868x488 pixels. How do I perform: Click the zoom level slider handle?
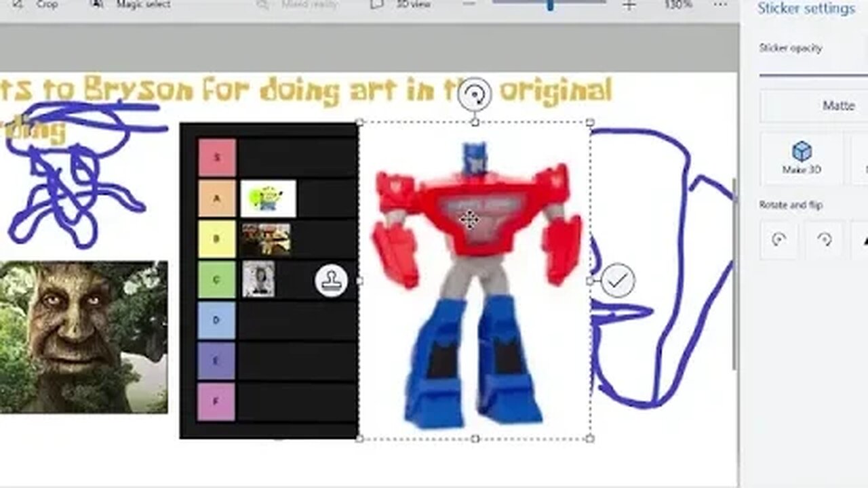(550, 5)
